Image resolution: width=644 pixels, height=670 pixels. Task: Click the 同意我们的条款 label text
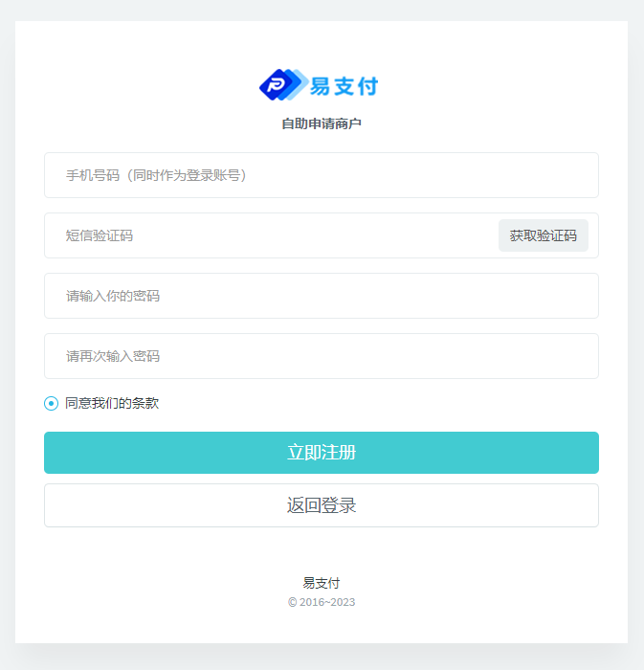coord(112,404)
